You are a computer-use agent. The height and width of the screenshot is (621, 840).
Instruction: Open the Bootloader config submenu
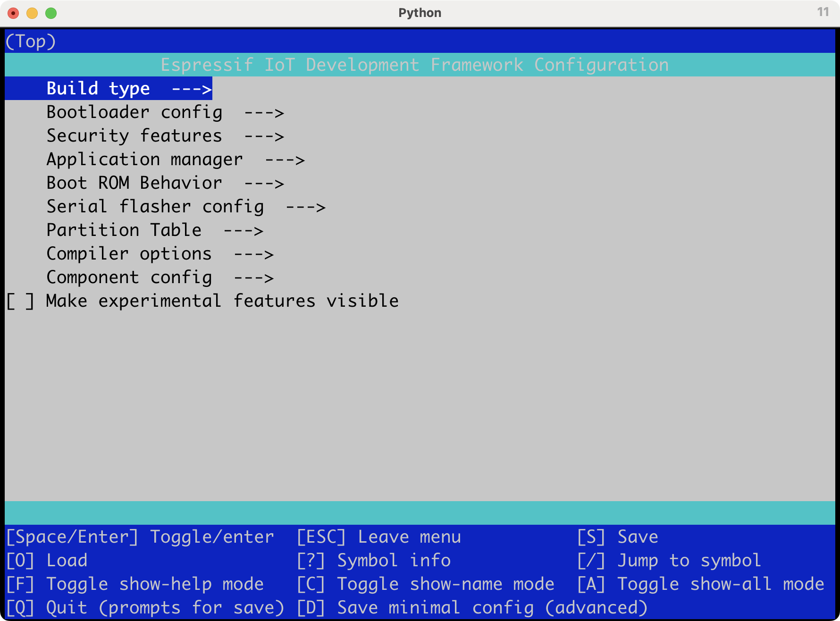[165, 112]
